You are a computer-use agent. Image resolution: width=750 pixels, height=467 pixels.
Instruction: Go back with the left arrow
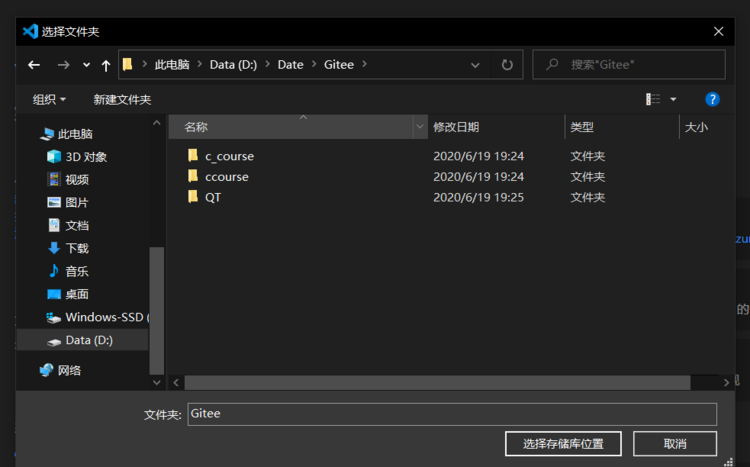click(x=33, y=65)
